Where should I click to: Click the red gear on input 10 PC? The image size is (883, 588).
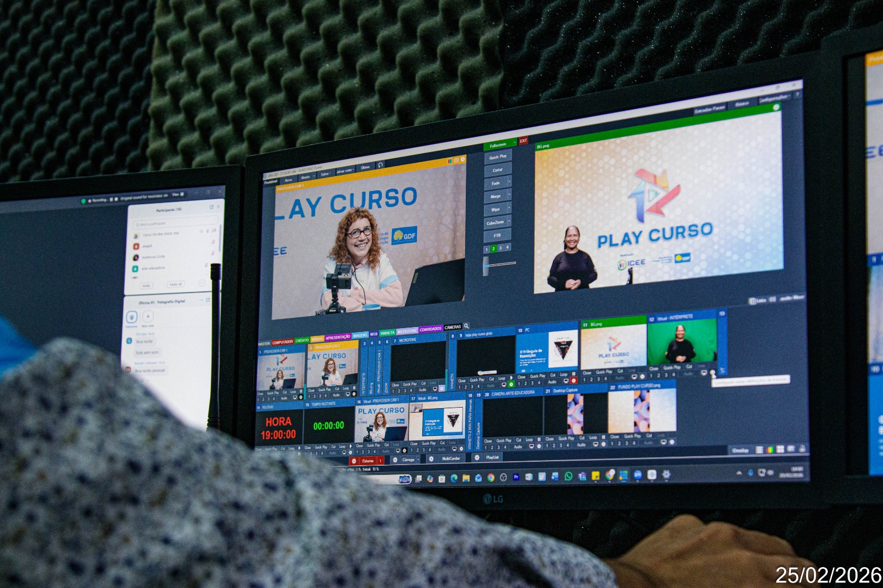pos(574,381)
